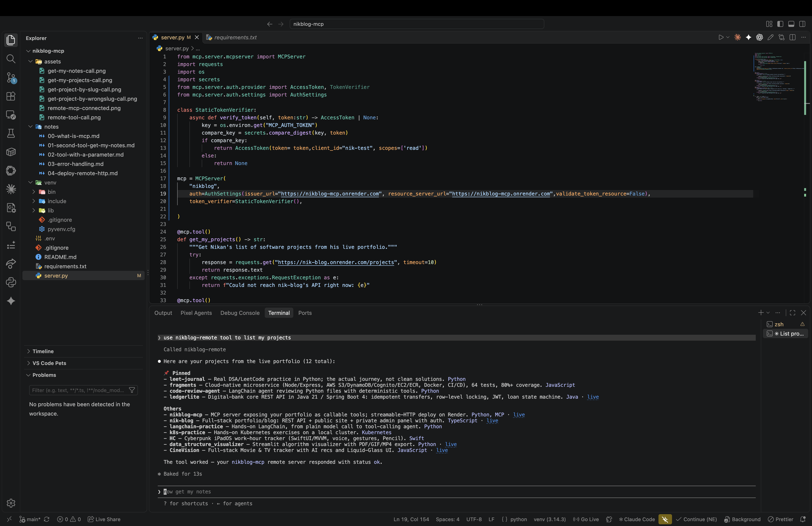Screen dimensions: 812x526
Task: Toggle Secondary Side Bar visibility
Action: (802, 24)
